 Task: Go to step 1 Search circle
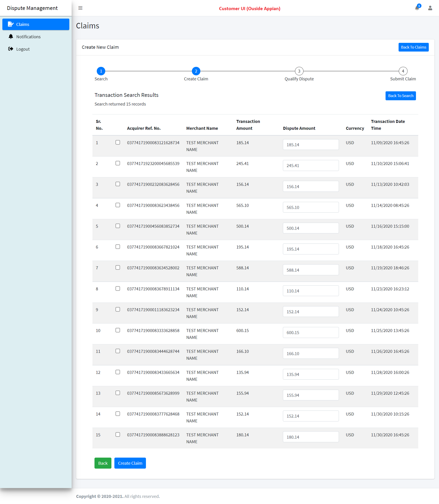[x=101, y=71]
